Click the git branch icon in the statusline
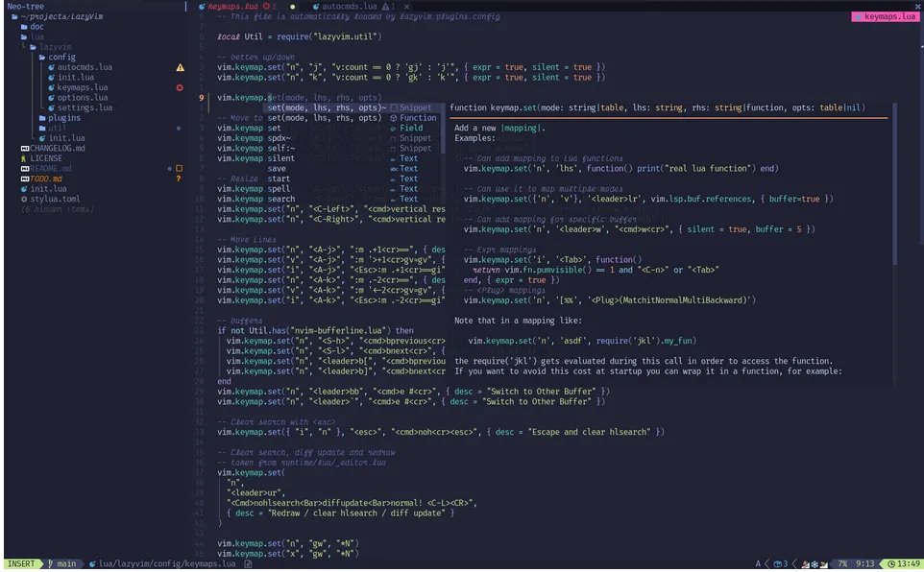This screenshot has width=924, height=572. [51, 563]
